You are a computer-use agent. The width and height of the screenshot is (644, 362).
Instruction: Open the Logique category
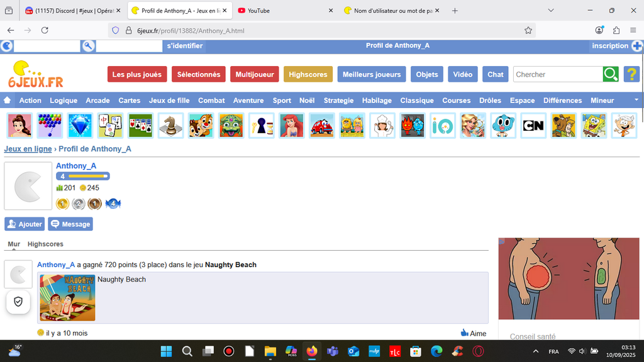click(64, 101)
